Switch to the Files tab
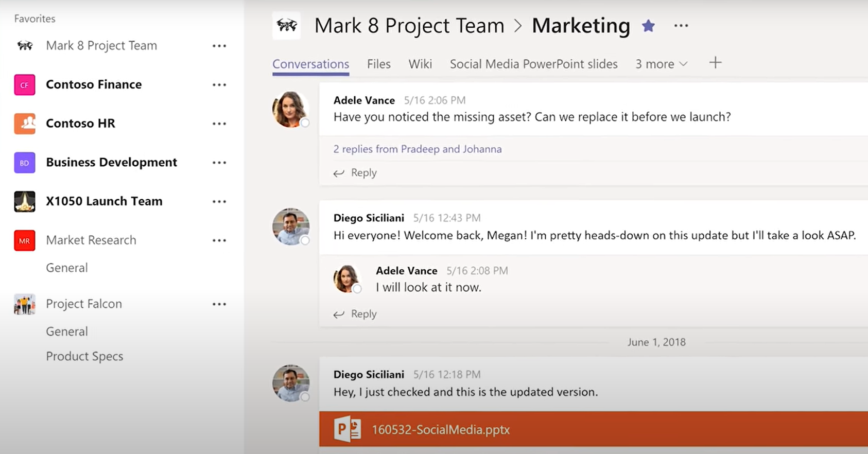 click(x=378, y=64)
